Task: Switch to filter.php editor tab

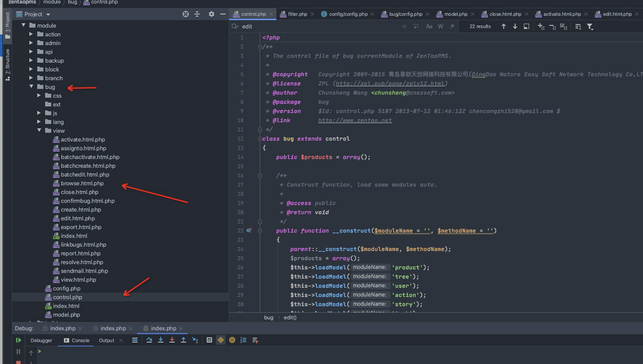Action: [297, 14]
